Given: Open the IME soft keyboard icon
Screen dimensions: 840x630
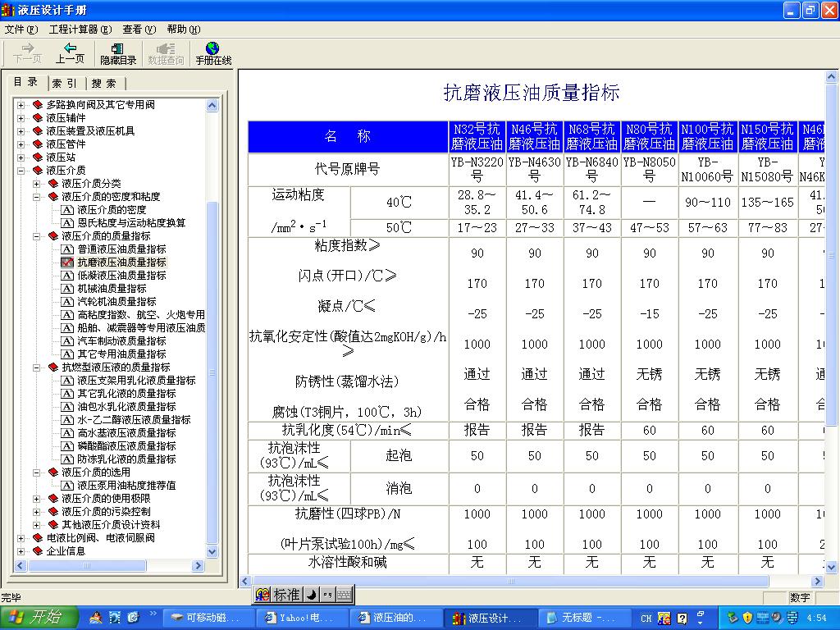Looking at the screenshot, I should 344,595.
